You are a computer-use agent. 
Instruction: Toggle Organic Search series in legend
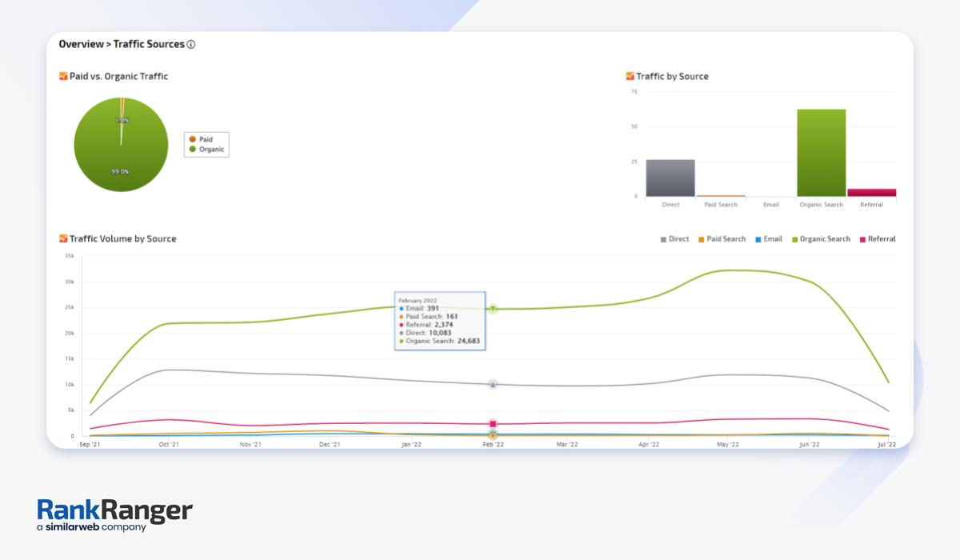(x=821, y=239)
